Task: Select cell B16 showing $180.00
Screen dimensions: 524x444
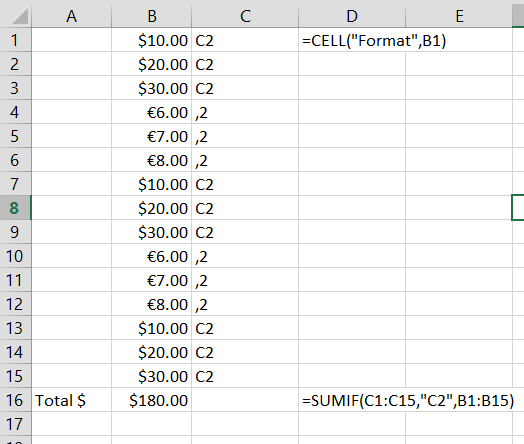Action: pos(152,400)
